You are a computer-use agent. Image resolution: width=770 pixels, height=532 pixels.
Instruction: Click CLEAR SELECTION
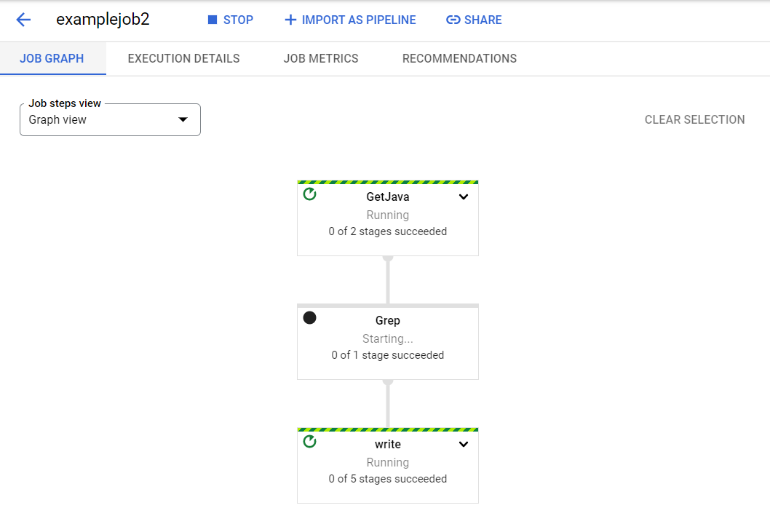[694, 119]
